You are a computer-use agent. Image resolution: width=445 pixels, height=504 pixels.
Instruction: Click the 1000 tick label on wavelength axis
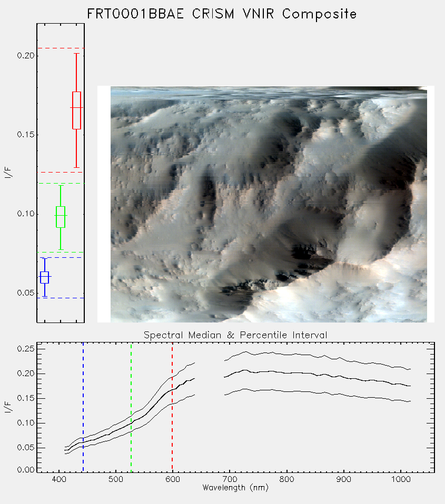pos(401,479)
